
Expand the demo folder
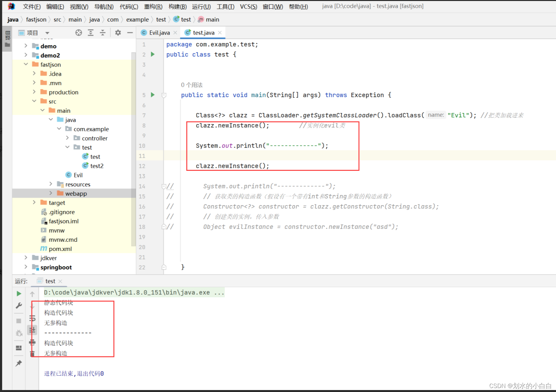(x=26, y=46)
